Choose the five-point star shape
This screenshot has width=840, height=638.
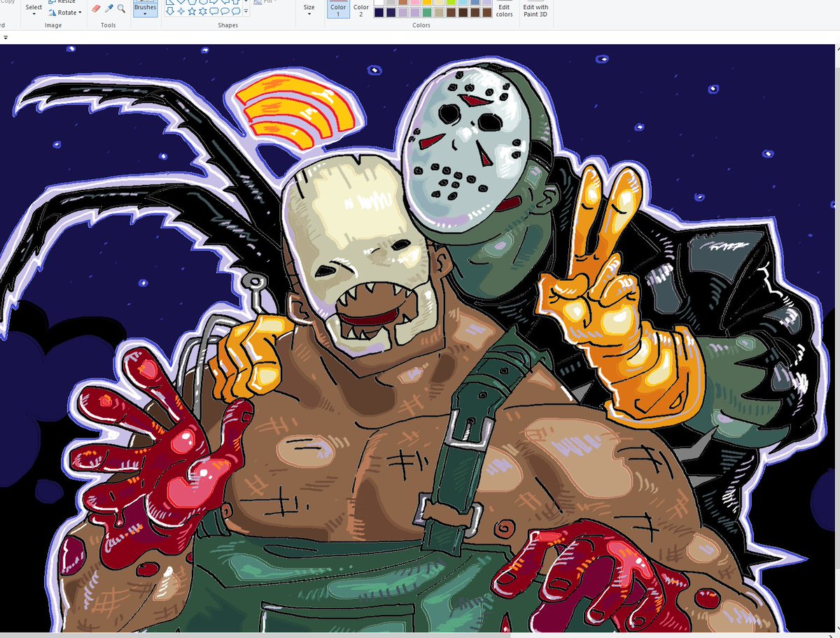[192, 11]
